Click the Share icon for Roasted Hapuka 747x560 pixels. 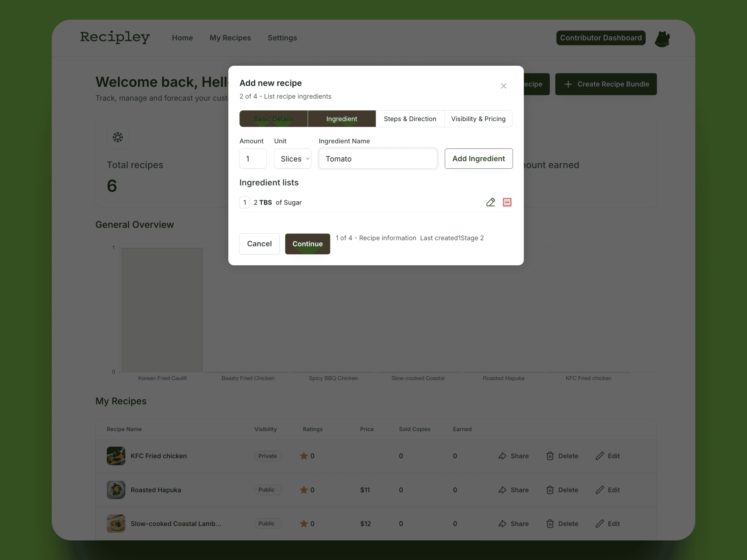(502, 490)
